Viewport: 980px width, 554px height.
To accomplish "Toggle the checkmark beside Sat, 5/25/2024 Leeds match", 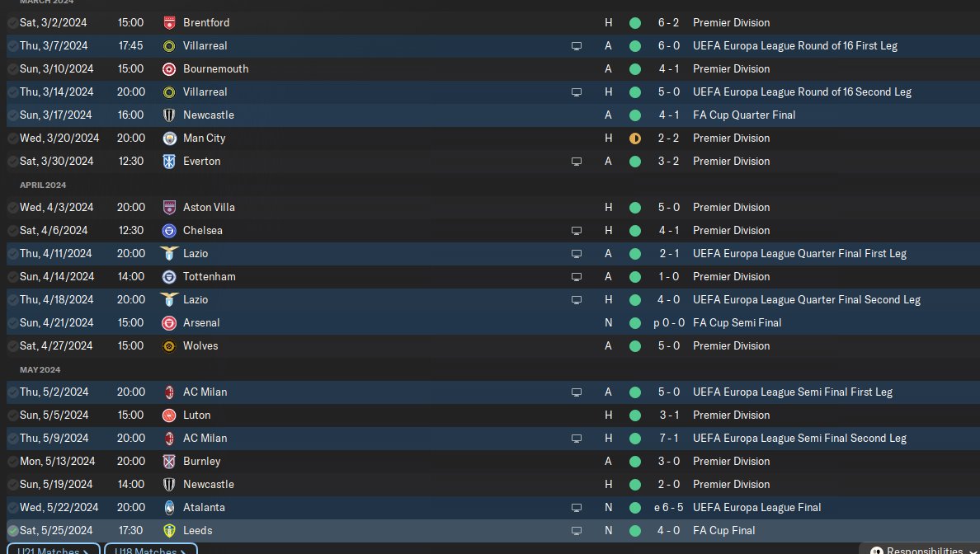I will [x=12, y=531].
